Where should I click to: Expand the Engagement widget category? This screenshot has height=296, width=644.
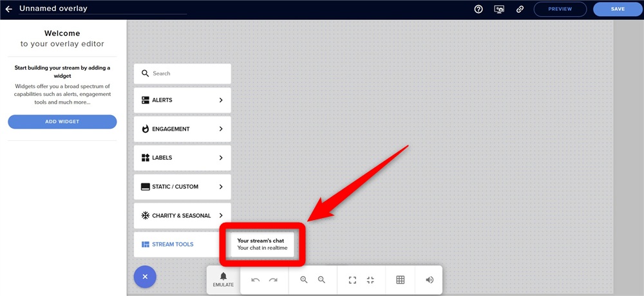pos(182,129)
